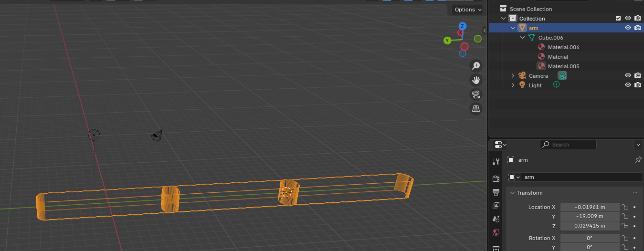This screenshot has height=251, width=644.
Task: Animate Location Y with its keyframe dot
Action: coord(634,217)
